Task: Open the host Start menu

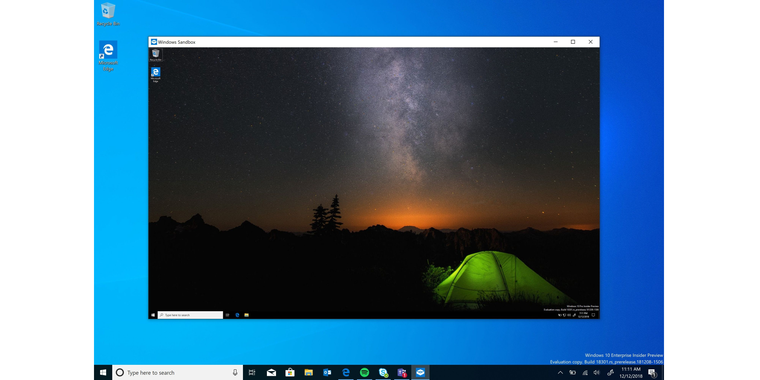Action: [x=103, y=372]
